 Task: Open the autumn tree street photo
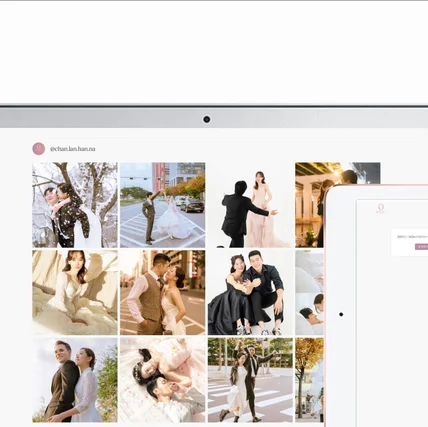click(x=309, y=380)
